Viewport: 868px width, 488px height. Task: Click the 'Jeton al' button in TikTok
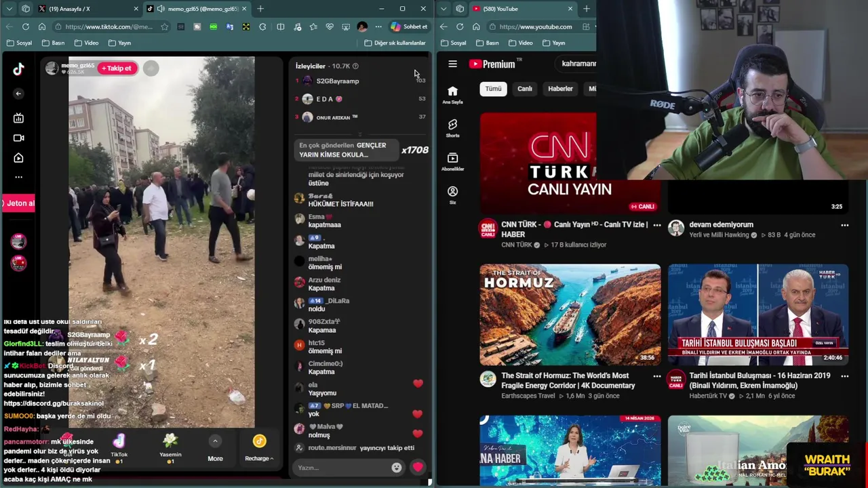tap(18, 203)
